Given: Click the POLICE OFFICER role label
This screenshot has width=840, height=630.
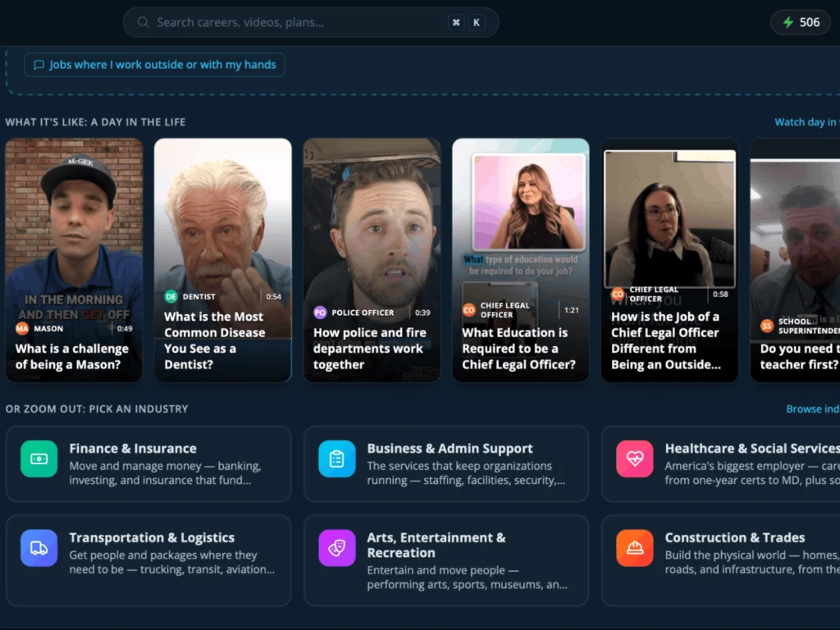Looking at the screenshot, I should [363, 313].
